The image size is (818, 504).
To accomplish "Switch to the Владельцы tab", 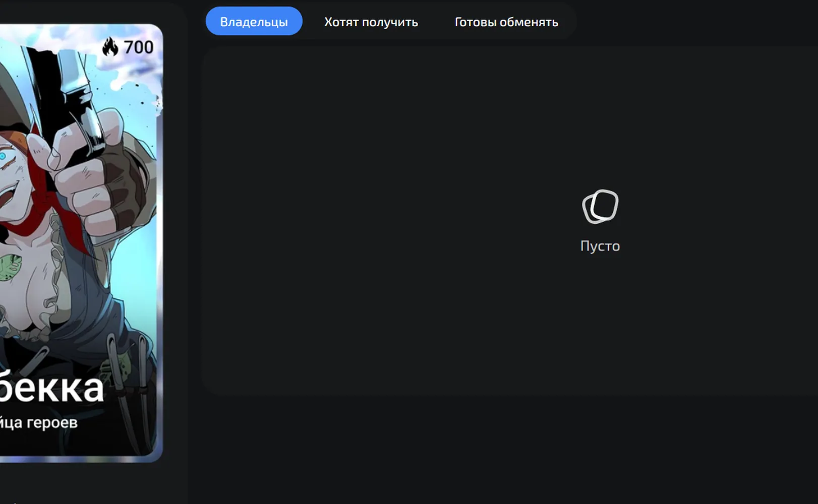I will point(254,21).
